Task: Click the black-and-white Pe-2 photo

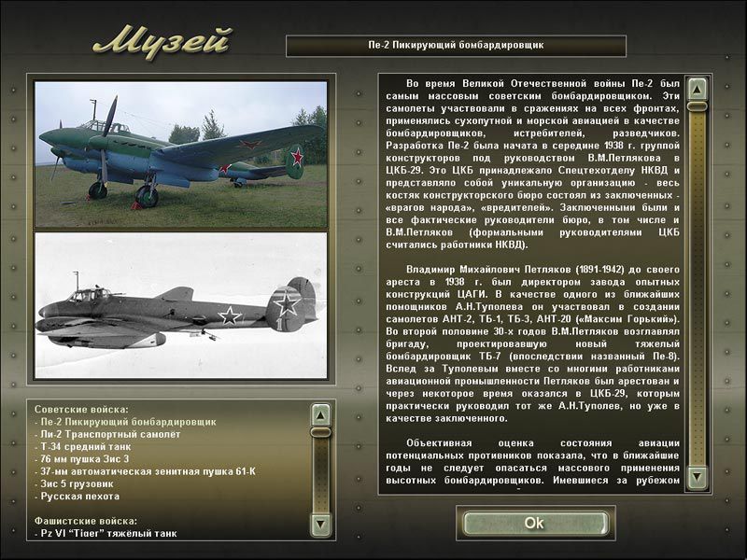Action: [181, 305]
